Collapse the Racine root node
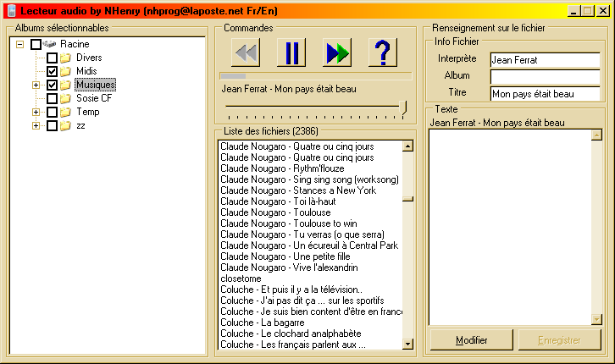615x364 pixels. click(19, 44)
